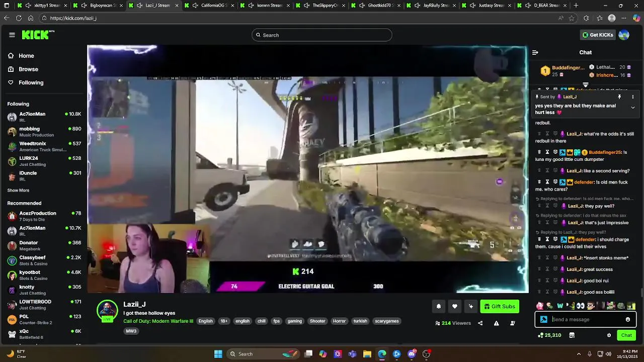
Task: Click the MW3 tag
Action: [131, 331]
